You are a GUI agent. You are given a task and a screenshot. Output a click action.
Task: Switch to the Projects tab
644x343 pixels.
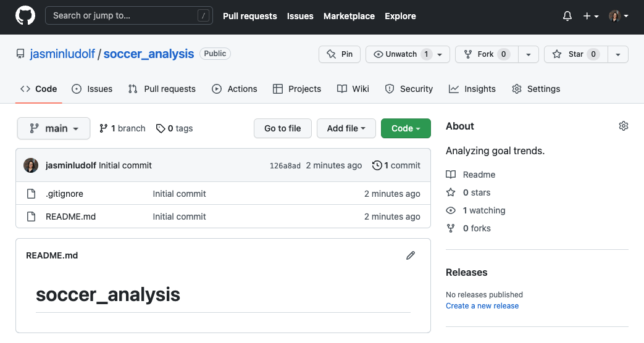(x=297, y=89)
